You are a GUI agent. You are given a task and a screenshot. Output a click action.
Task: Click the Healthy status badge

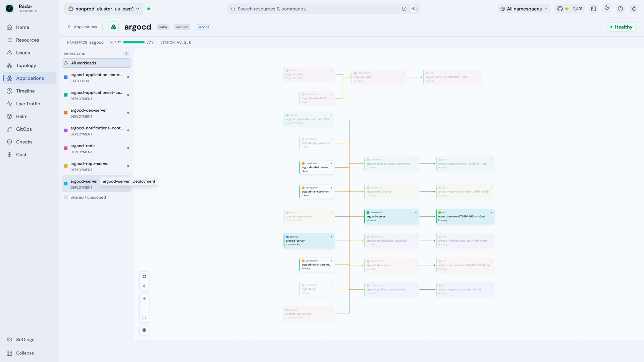click(621, 27)
